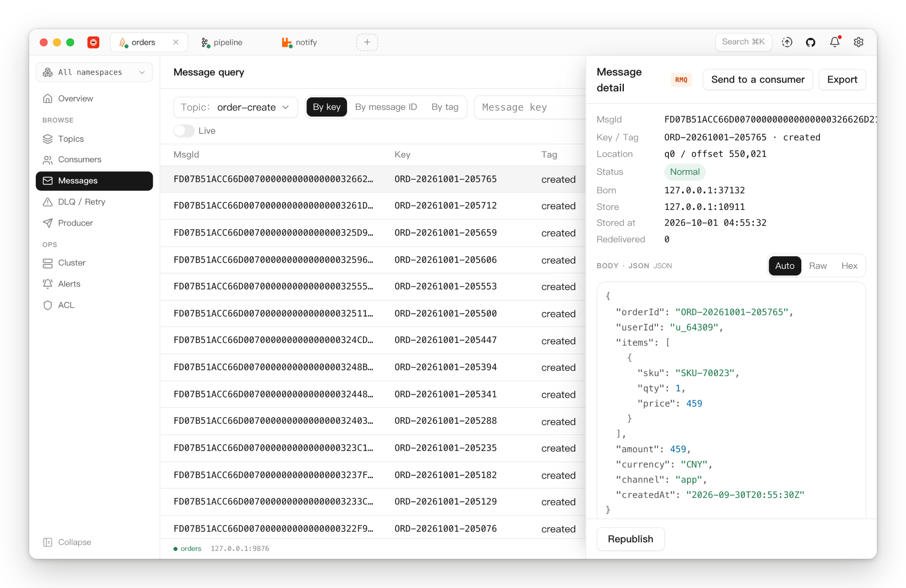
Task: Select row with key ORD-20261001-205659
Action: [x=373, y=233]
